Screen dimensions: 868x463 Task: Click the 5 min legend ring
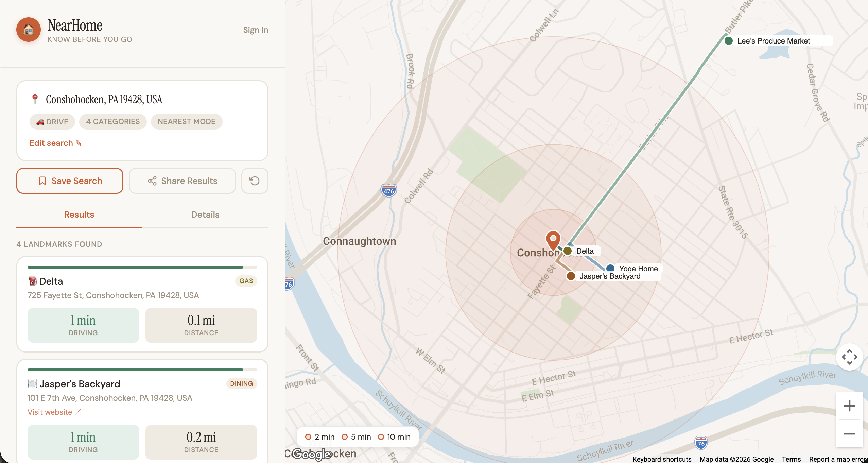click(345, 437)
